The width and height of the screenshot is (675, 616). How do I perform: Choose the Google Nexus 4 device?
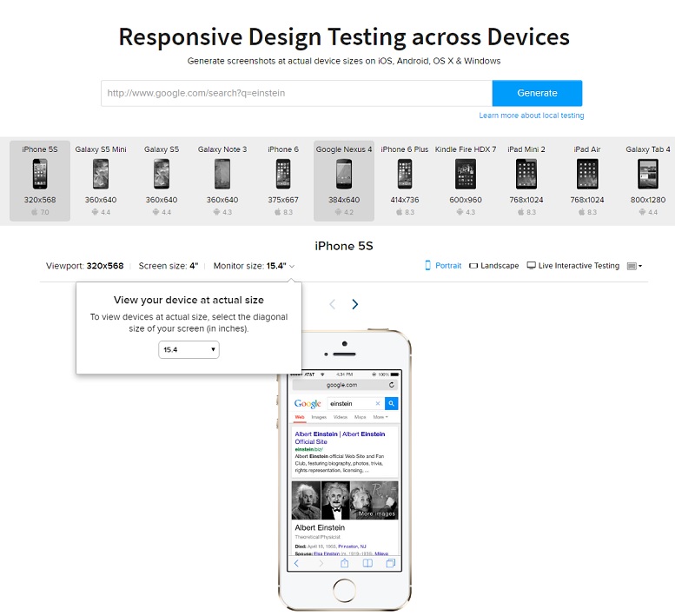point(344,181)
